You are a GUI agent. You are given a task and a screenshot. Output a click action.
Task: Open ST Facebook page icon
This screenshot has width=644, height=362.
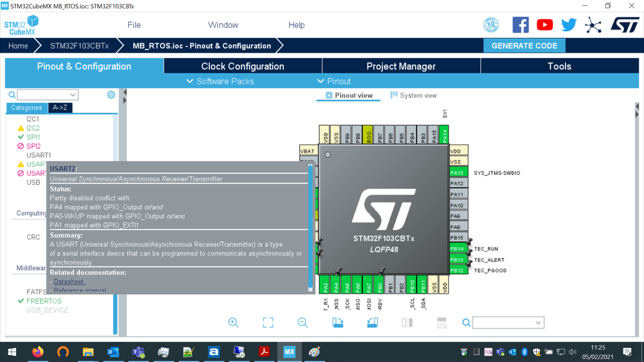[520, 25]
